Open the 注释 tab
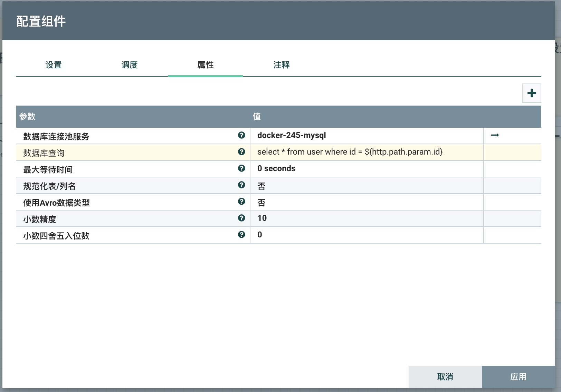 pos(282,65)
